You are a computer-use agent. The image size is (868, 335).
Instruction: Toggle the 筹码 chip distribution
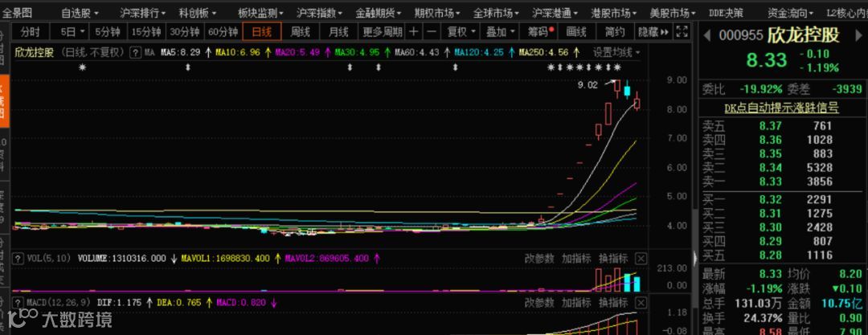[540, 31]
